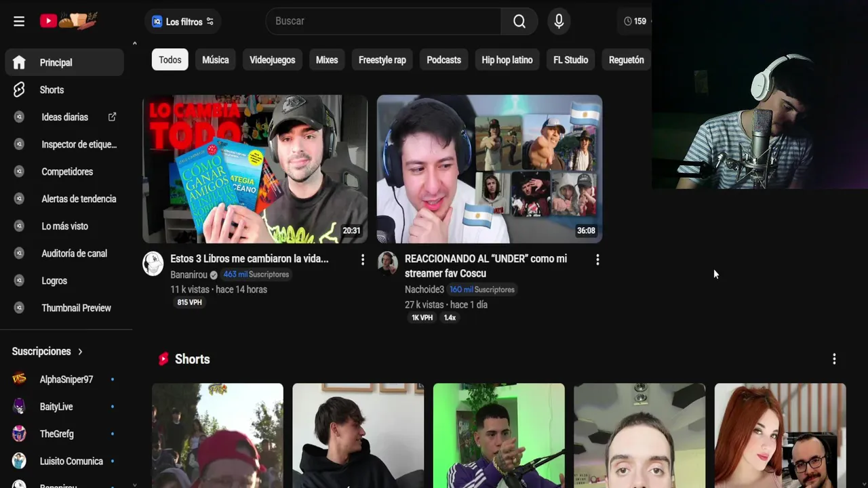Open the green-lit purple tracksuit short
Image resolution: width=868 pixels, height=488 pixels.
pos(499,436)
